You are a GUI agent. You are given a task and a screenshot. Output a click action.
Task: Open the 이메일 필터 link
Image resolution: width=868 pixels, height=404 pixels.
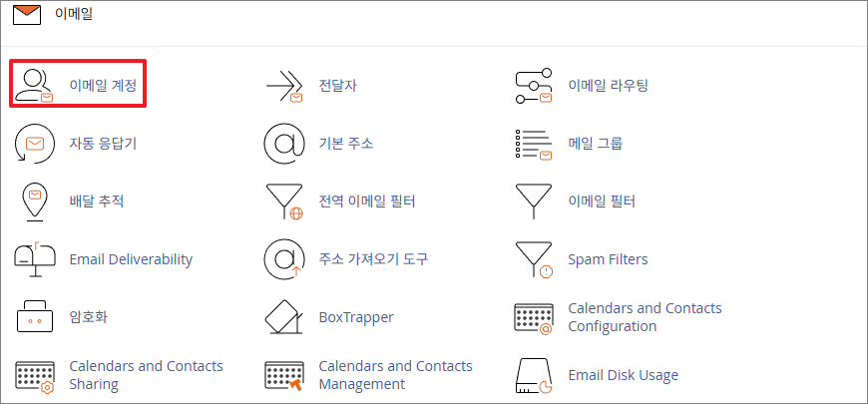click(601, 202)
